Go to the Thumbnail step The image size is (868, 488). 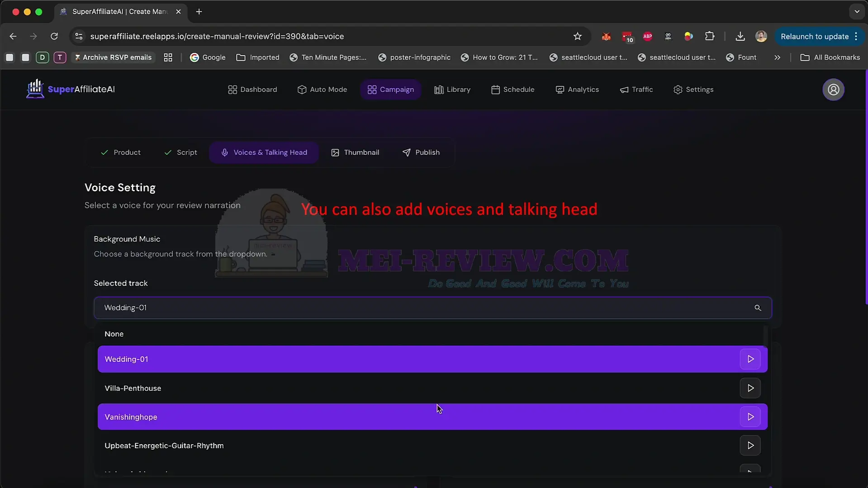click(355, 152)
